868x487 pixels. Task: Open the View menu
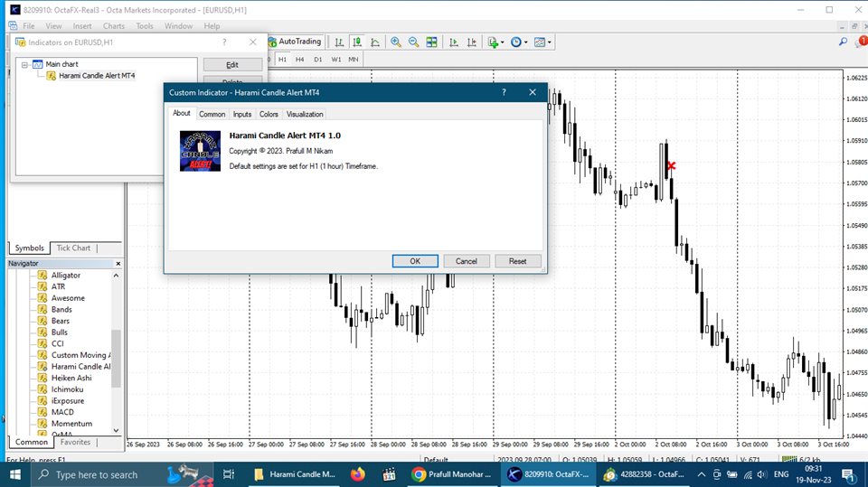53,26
